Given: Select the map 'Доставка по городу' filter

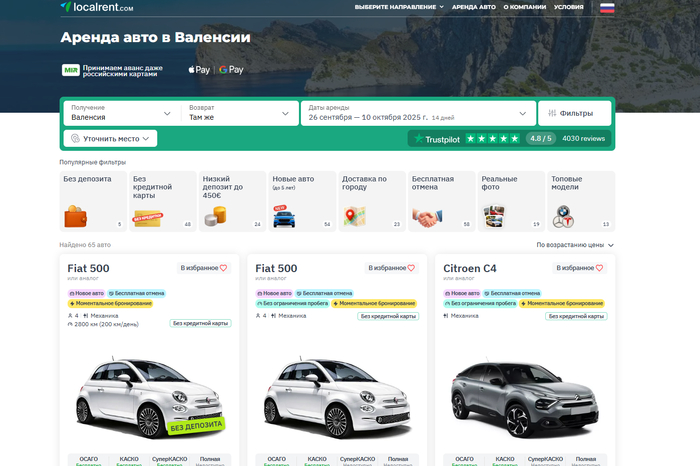Looking at the screenshot, I should [x=353, y=216].
